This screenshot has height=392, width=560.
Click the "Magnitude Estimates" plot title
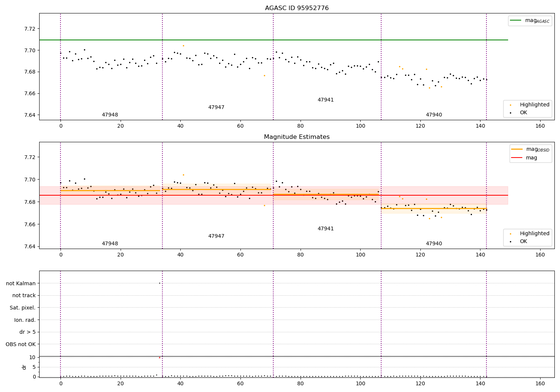[x=297, y=137]
